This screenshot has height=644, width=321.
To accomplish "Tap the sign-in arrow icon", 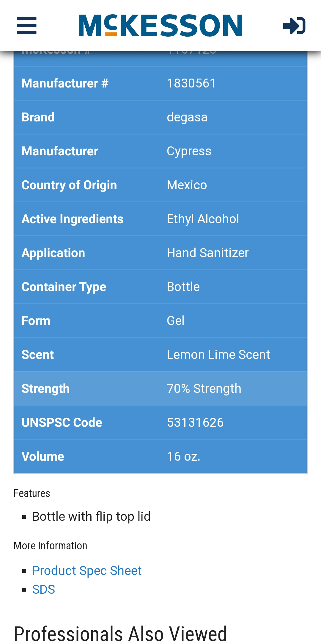I will click(x=294, y=26).
